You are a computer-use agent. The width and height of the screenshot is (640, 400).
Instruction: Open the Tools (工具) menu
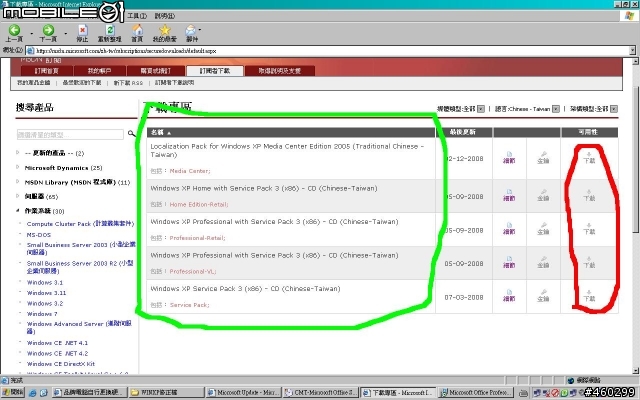click(137, 16)
